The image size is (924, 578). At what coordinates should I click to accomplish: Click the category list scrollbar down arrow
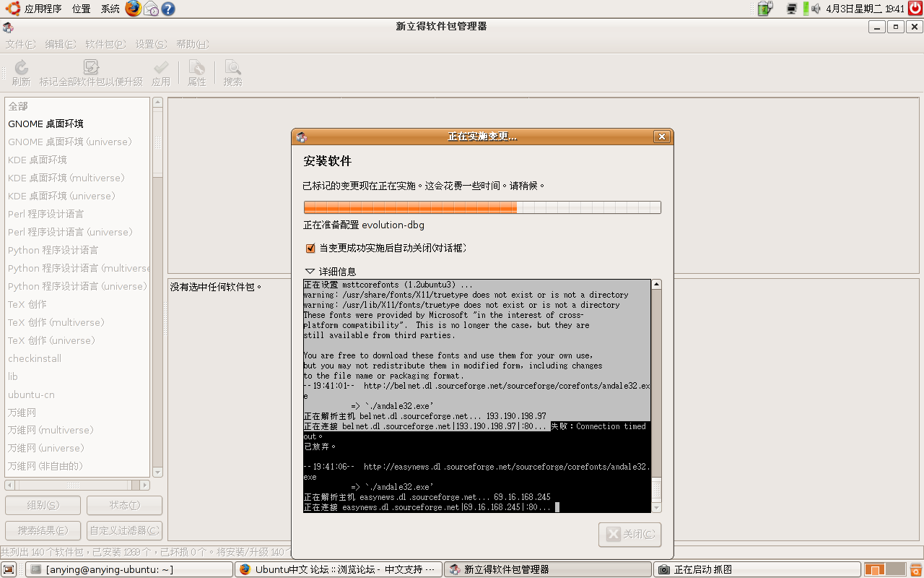tap(157, 473)
